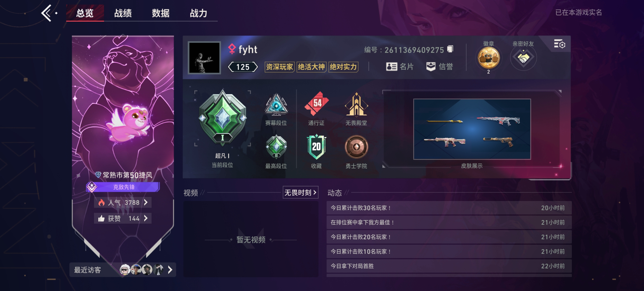
Task: Open the 无畏时刻 videos link
Action: (300, 192)
